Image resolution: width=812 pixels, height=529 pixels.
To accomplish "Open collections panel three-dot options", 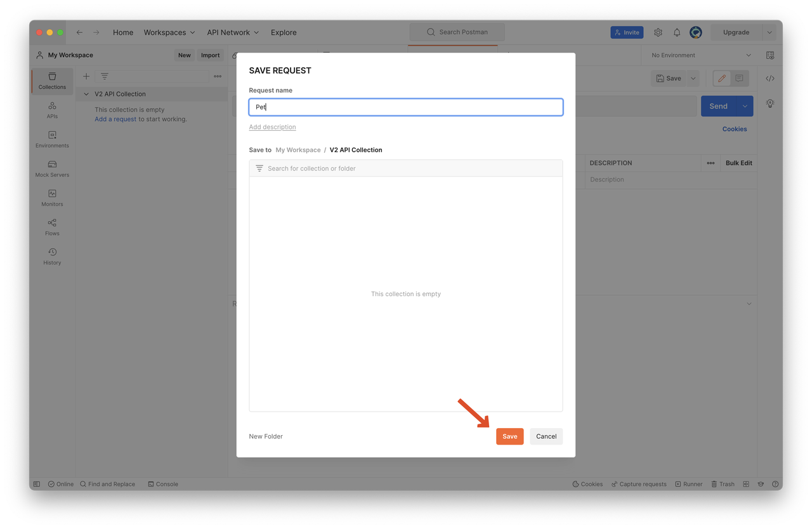I will click(x=218, y=76).
